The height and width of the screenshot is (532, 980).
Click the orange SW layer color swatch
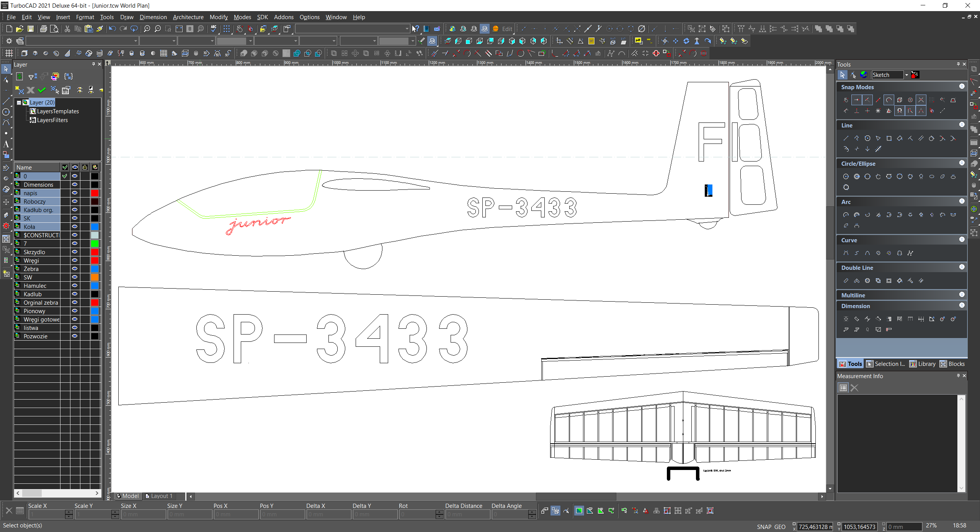point(95,277)
